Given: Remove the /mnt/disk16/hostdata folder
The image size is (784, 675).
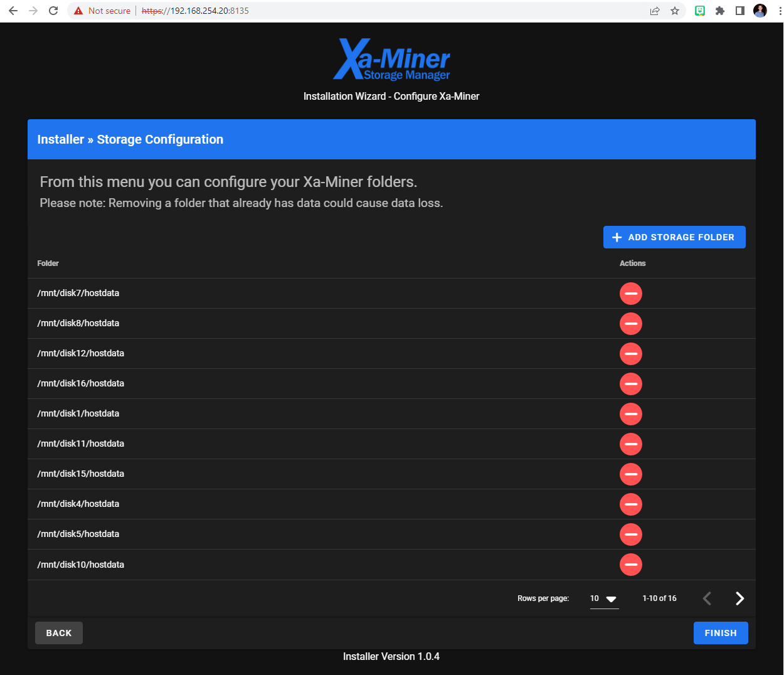Looking at the screenshot, I should click(x=630, y=384).
